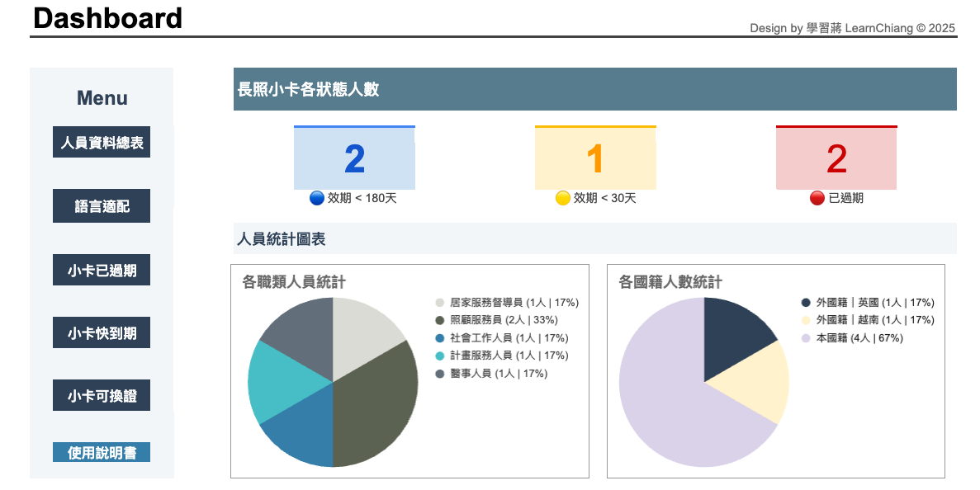Click the blue card showing count 2
980x490 pixels.
tap(354, 158)
